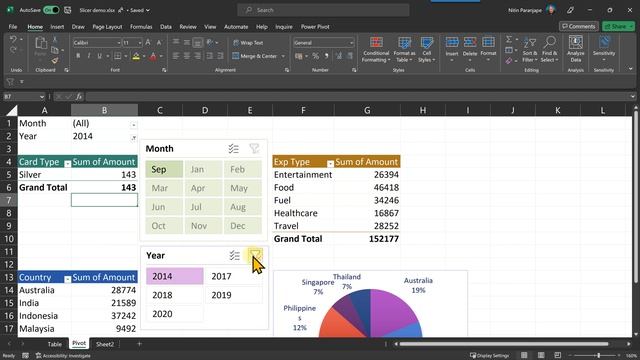Switch to the Power Pivot tab
The width and height of the screenshot is (640, 360).
click(315, 27)
